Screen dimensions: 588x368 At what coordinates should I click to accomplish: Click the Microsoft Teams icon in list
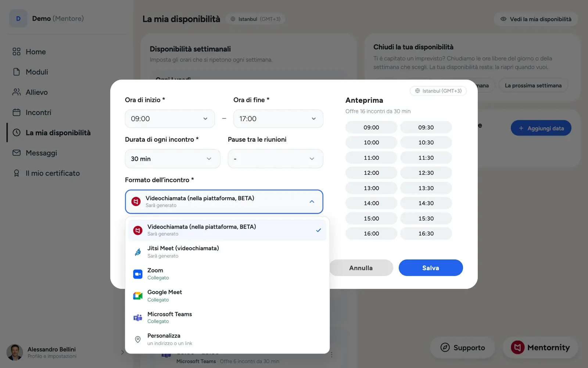coord(138,318)
